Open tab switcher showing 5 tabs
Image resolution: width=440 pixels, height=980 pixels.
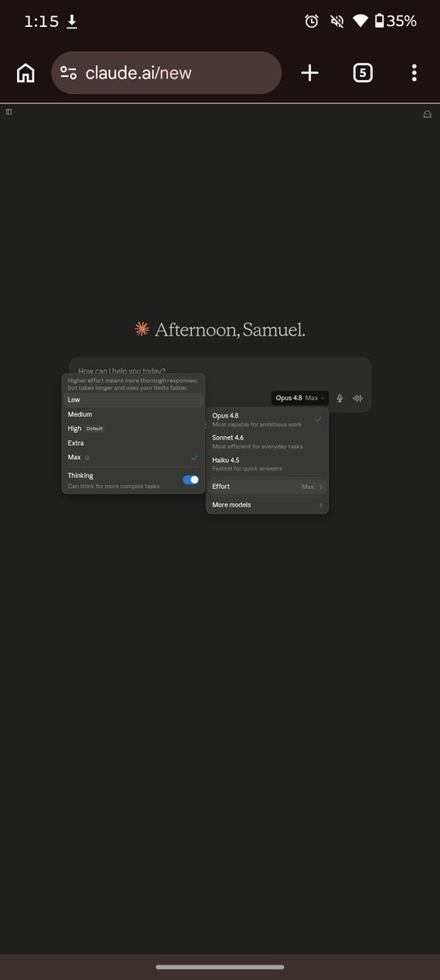click(363, 73)
